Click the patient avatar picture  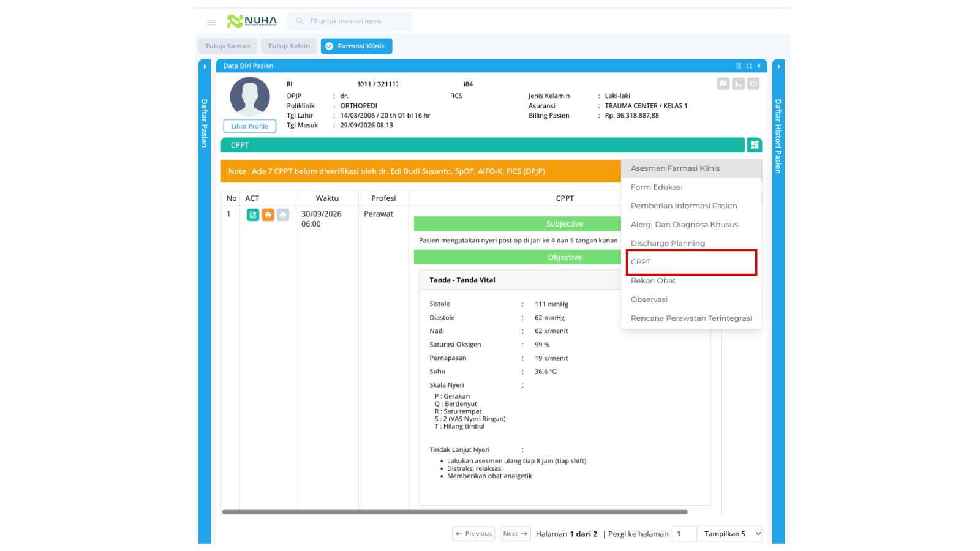pos(250,97)
